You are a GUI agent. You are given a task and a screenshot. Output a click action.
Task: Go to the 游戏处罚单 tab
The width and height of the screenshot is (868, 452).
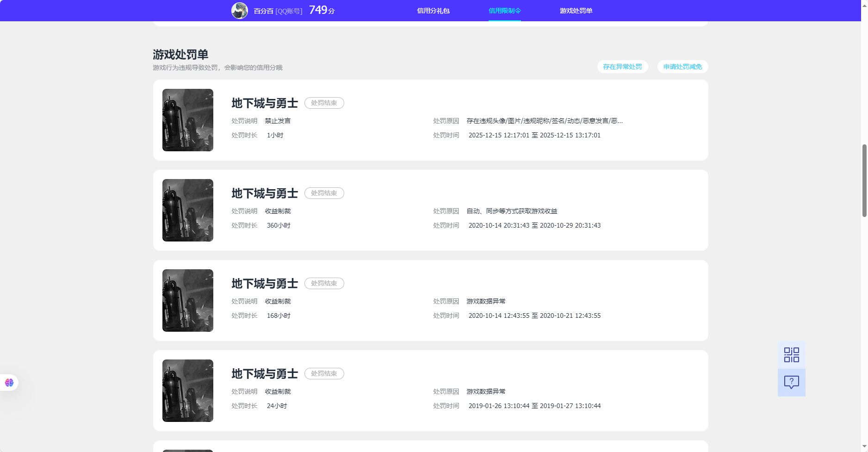point(576,11)
